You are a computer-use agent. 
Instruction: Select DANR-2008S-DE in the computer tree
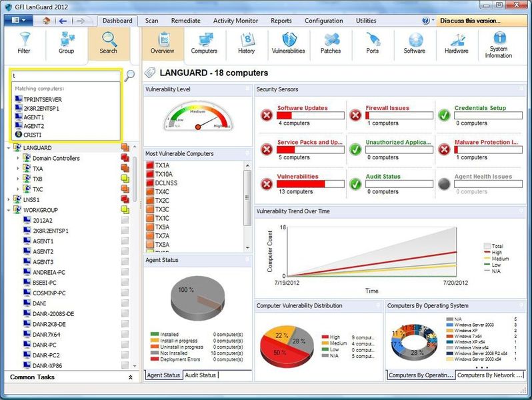point(53,314)
